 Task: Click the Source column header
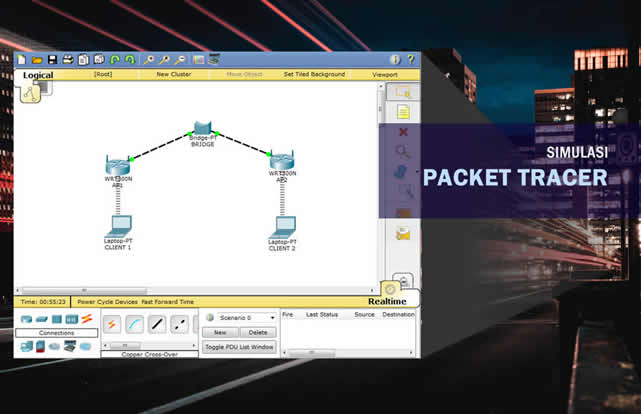point(364,314)
